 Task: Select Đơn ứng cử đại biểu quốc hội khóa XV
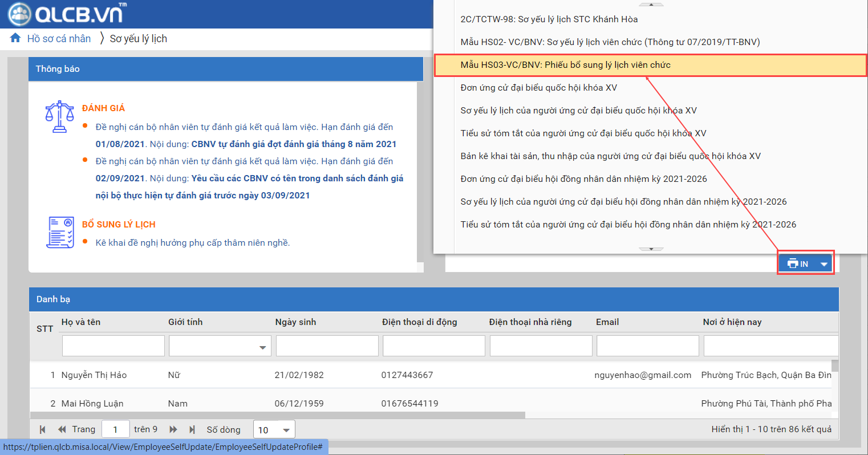coord(538,88)
